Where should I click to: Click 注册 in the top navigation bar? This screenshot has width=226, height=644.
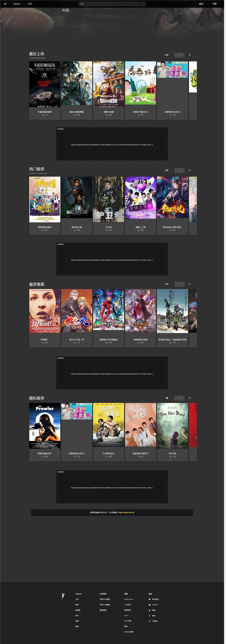pos(214,4)
